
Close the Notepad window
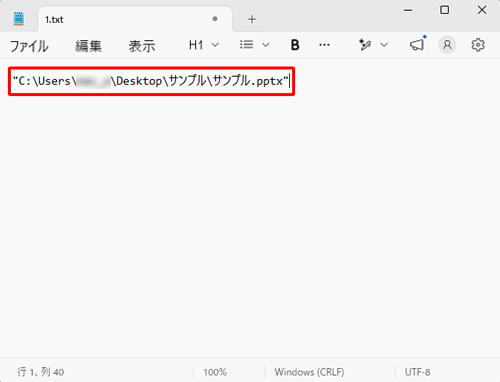point(482,10)
